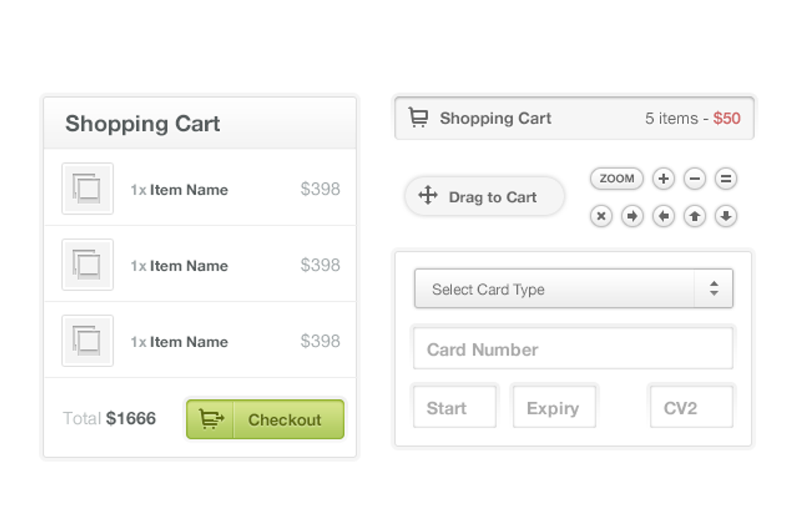Viewport: 798px width, 532px height.
Task: Open the Select Card Type dropdown
Action: click(x=574, y=289)
